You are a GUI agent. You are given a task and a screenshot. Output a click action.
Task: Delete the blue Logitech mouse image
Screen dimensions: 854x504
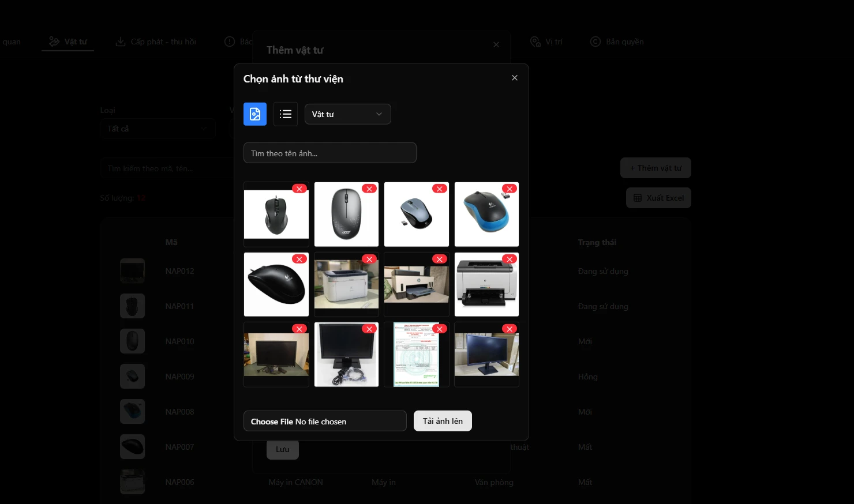coord(509,189)
